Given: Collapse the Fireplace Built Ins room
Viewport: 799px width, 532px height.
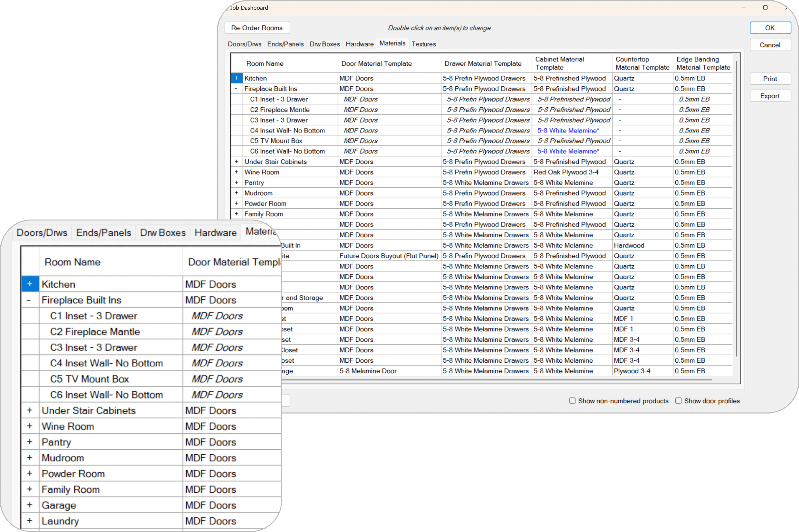Looking at the screenshot, I should click(237, 89).
